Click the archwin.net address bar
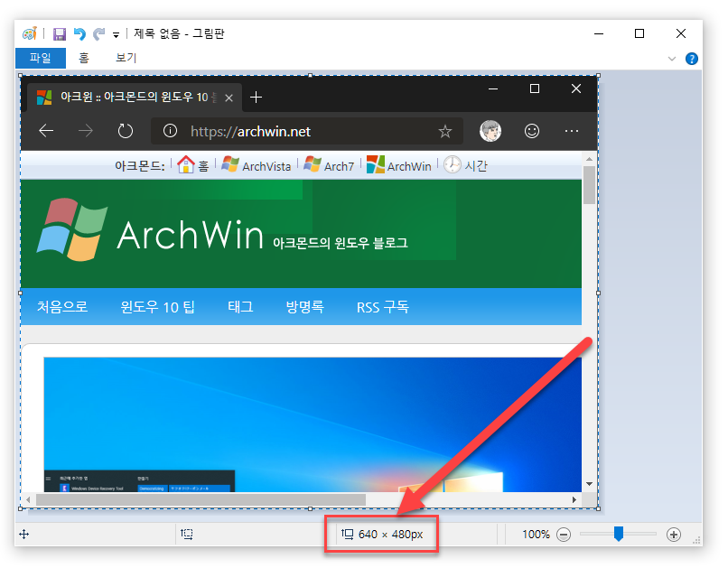This screenshot has width=728, height=568. pyautogui.click(x=306, y=131)
